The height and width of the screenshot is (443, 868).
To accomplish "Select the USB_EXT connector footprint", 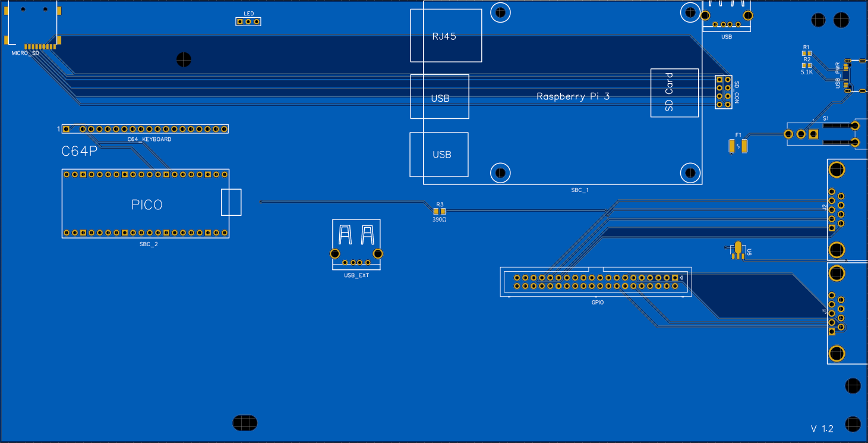I will tap(356, 244).
